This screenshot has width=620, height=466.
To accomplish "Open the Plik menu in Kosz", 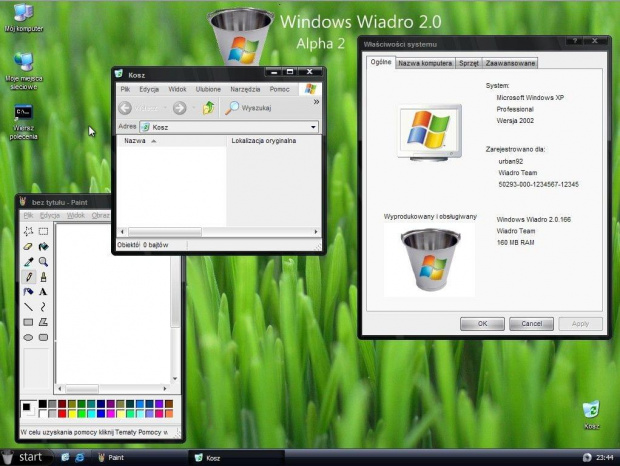I will coord(125,89).
